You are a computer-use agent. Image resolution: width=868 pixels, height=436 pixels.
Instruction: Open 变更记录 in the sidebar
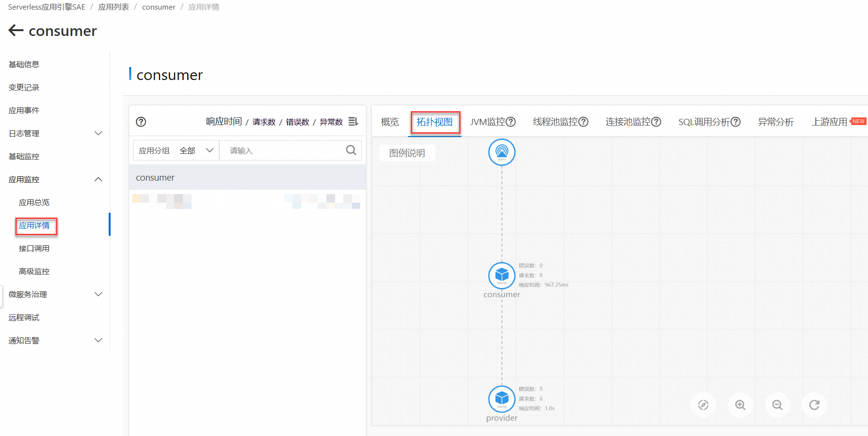tap(24, 87)
